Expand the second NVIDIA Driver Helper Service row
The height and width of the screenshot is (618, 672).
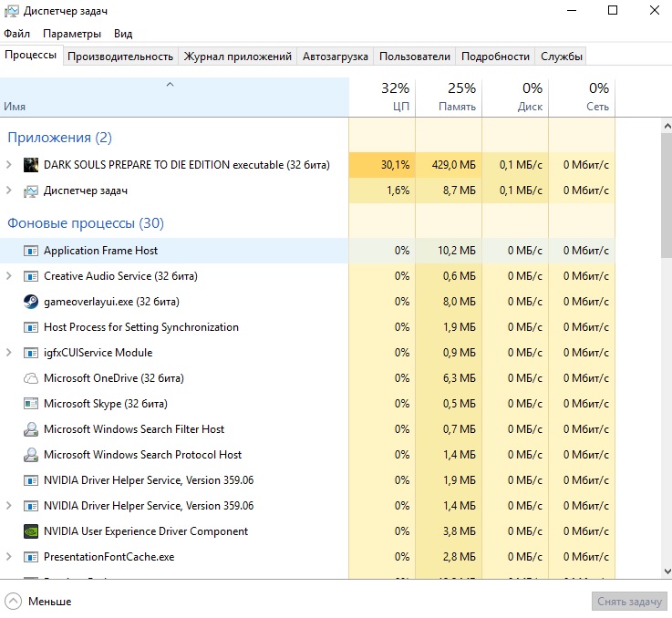click(8, 506)
